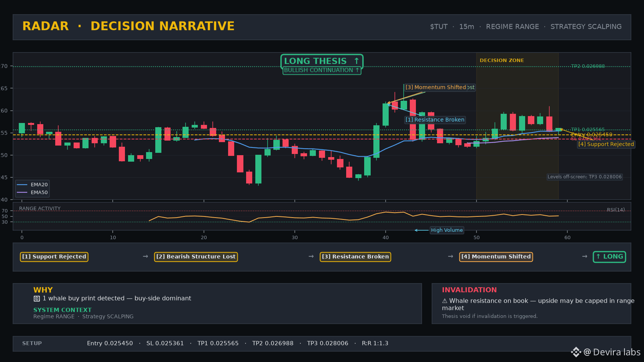The image size is (644, 362).
Task: Click the whale print icon under WHY
Action: [x=37, y=298]
